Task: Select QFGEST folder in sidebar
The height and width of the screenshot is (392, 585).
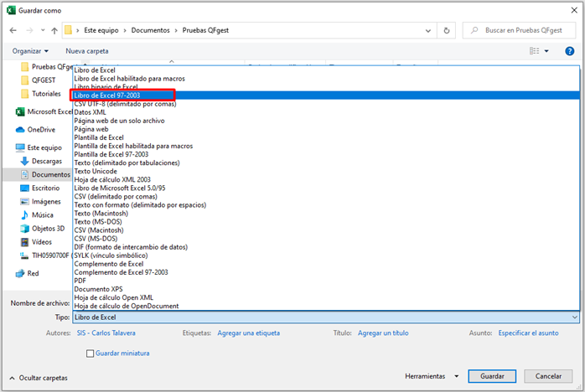Action: click(x=44, y=80)
